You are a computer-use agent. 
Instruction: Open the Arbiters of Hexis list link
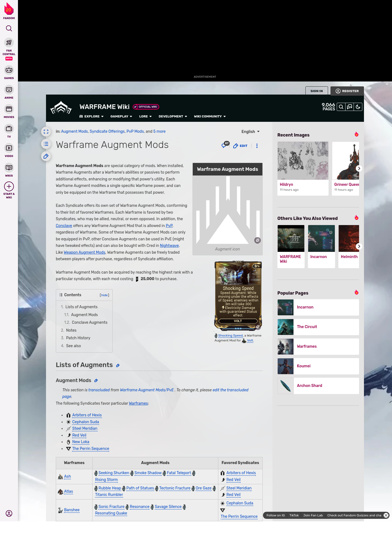[87, 415]
